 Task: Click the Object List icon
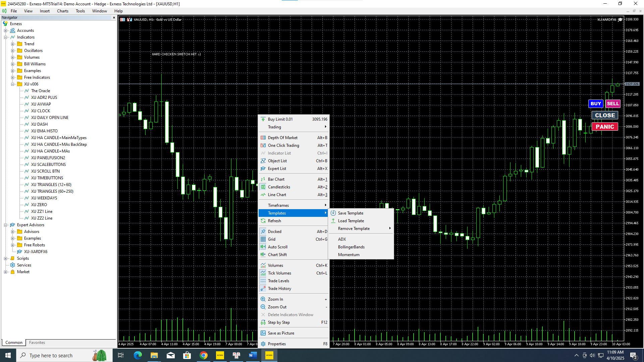pyautogui.click(x=263, y=161)
